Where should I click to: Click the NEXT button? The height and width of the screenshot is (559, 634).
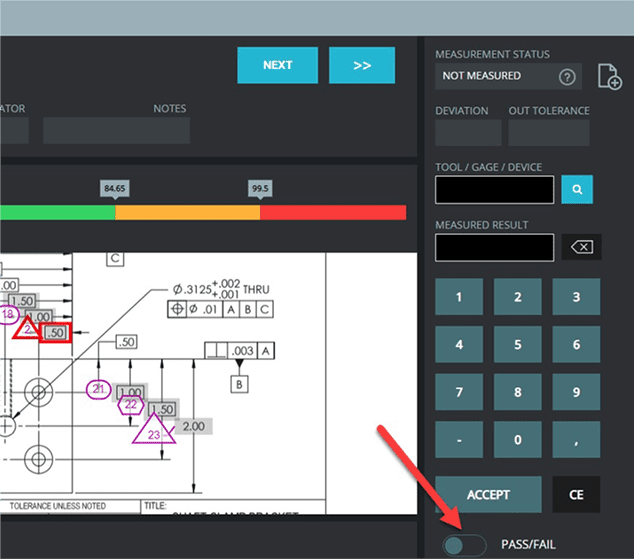pos(277,65)
